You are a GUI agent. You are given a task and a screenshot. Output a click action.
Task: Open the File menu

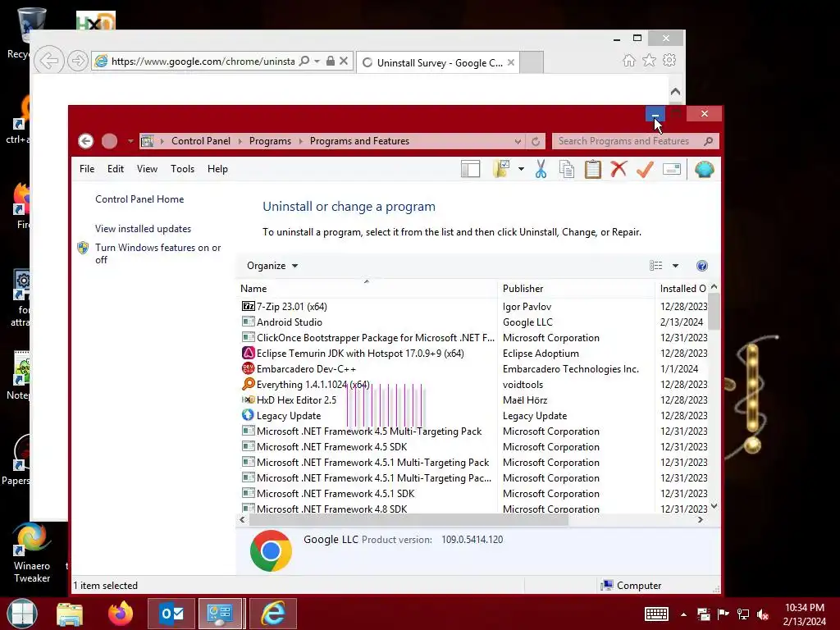(87, 169)
